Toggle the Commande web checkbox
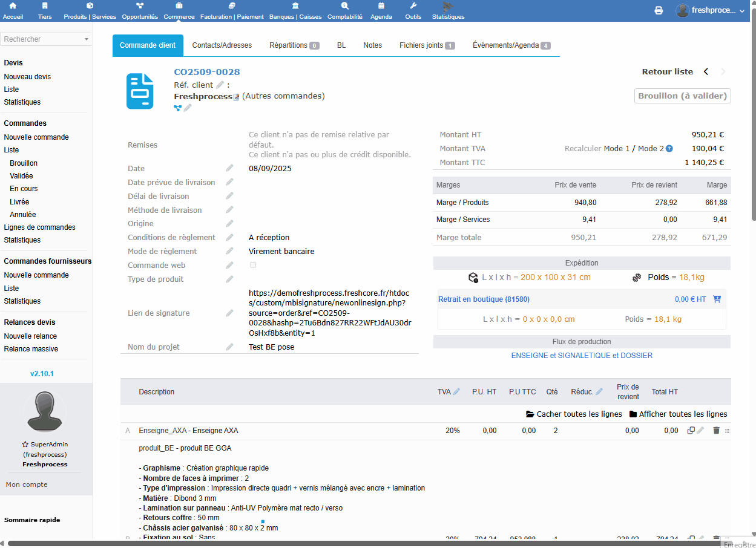This screenshot has height=548, width=756. point(253,265)
